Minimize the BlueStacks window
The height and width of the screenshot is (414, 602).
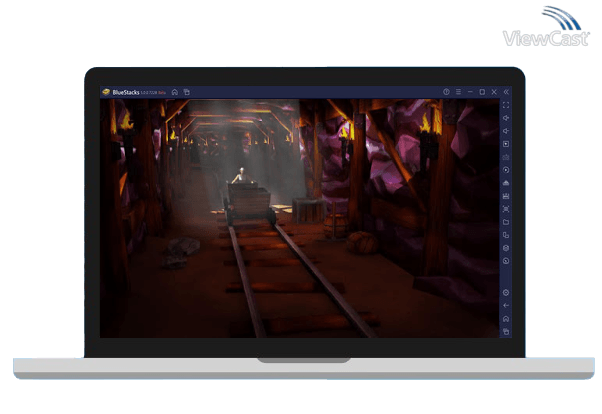(470, 92)
